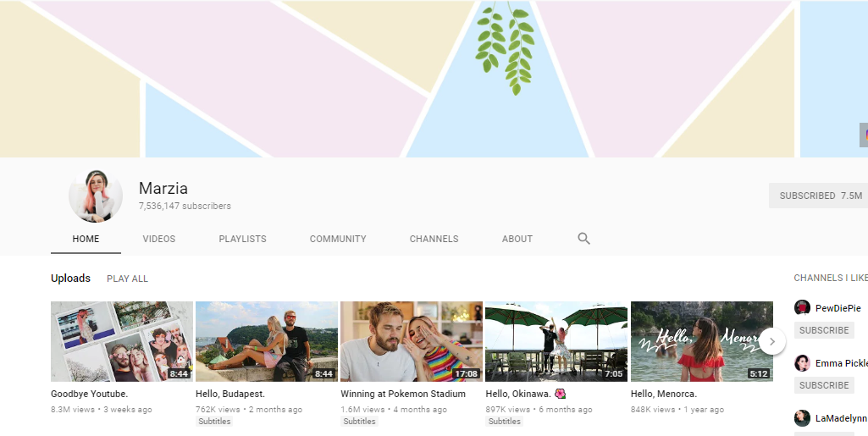Switch to the Videos tab

click(x=159, y=239)
